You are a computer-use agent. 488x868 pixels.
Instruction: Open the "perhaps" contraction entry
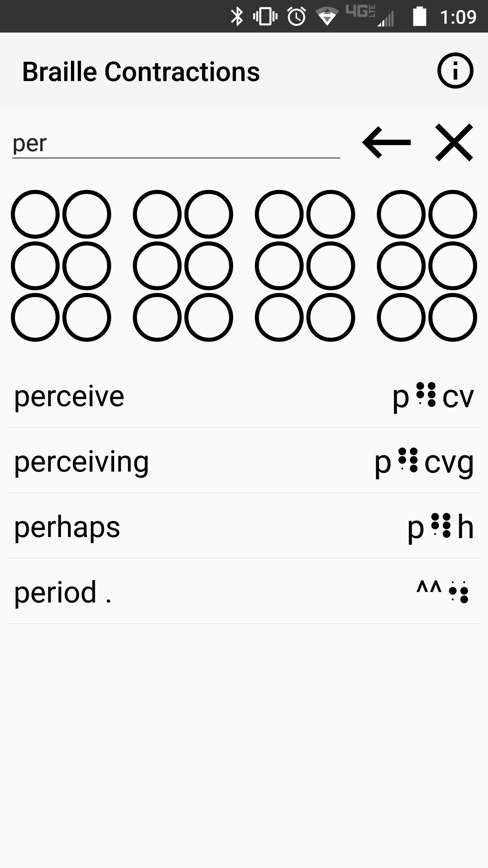pyautogui.click(x=244, y=526)
